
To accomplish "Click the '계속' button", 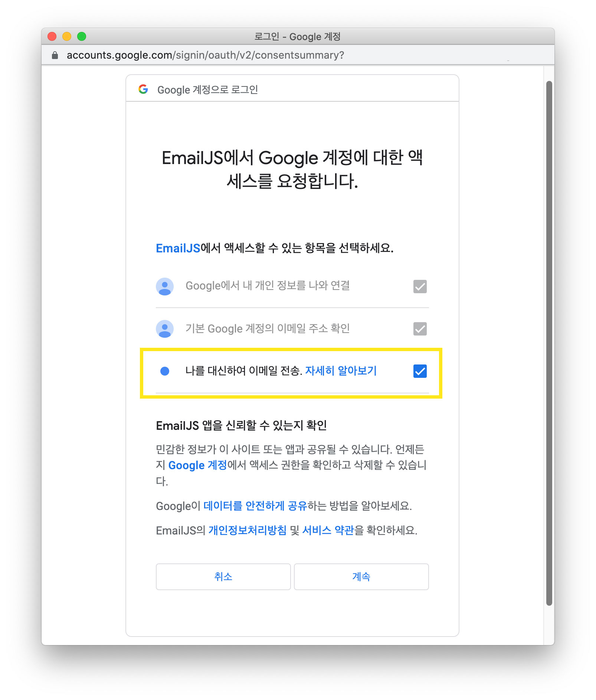I will click(361, 576).
